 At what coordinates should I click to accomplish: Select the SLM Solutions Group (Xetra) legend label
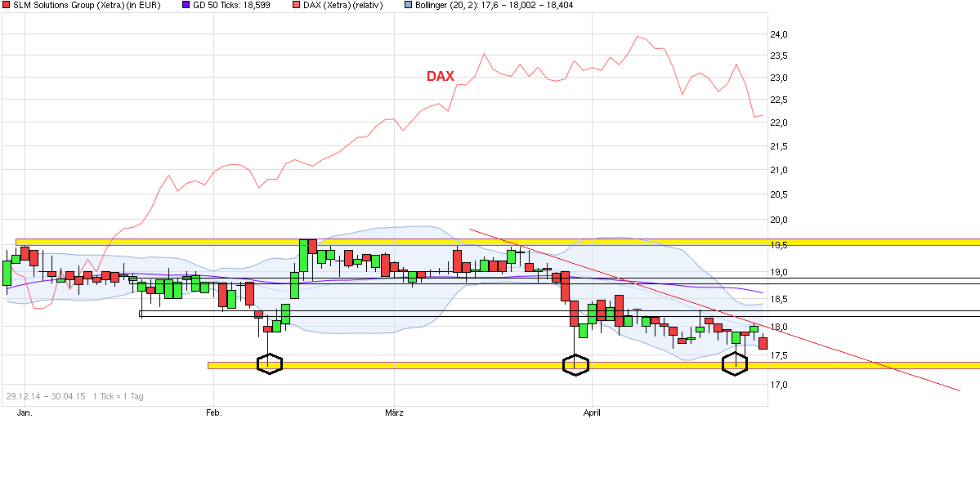(87, 5)
